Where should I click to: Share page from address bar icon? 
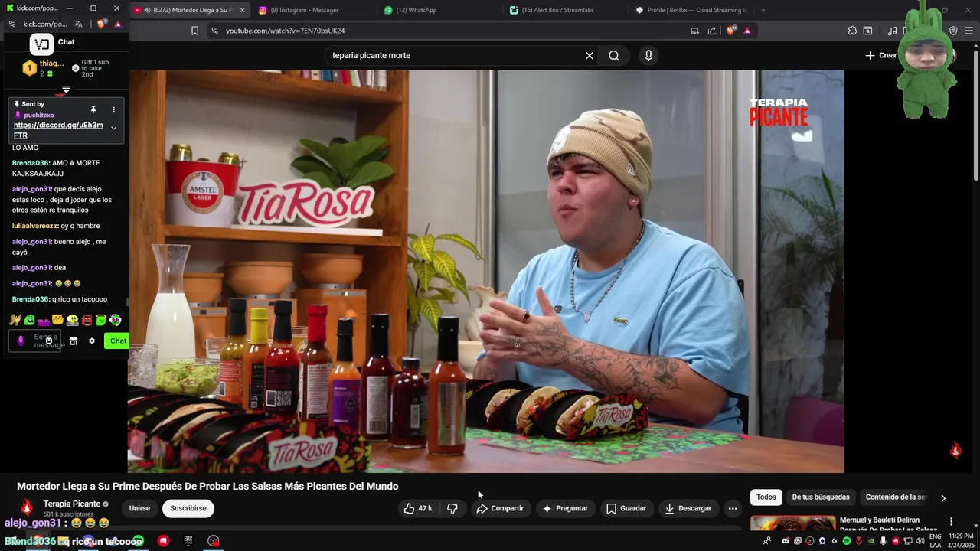712,31
